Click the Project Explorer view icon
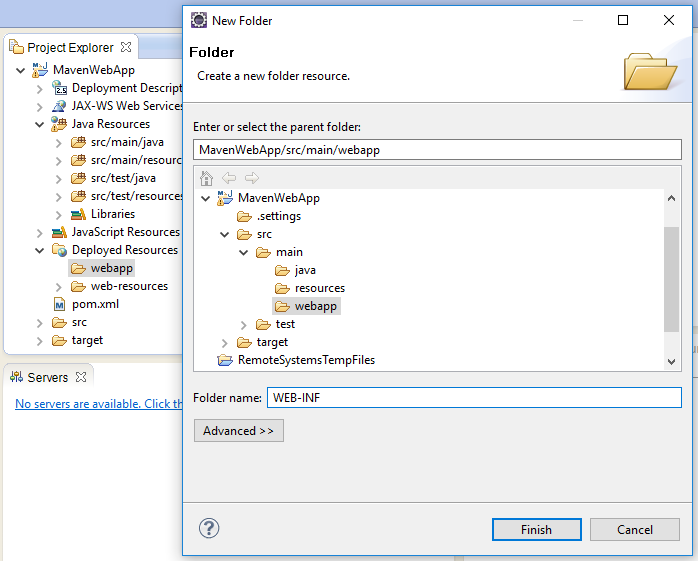698x561 pixels. [16, 47]
